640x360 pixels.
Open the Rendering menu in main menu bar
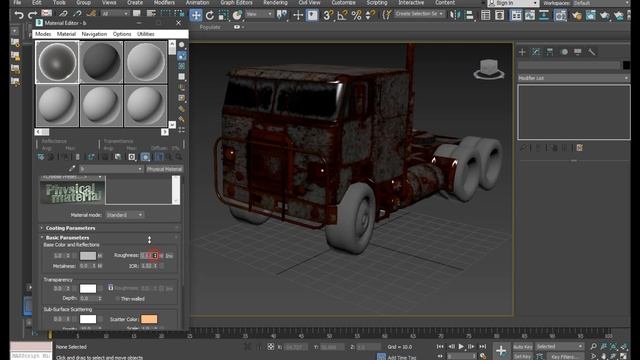(x=275, y=3)
